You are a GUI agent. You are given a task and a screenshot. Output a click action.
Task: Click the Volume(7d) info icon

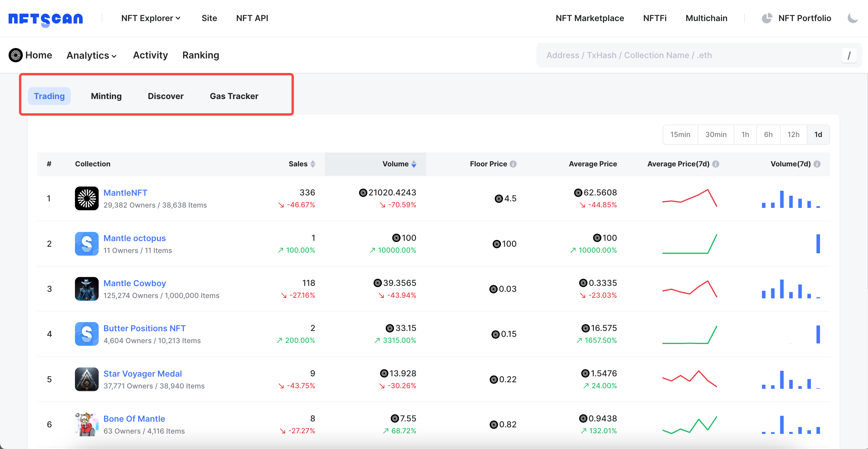coord(817,164)
